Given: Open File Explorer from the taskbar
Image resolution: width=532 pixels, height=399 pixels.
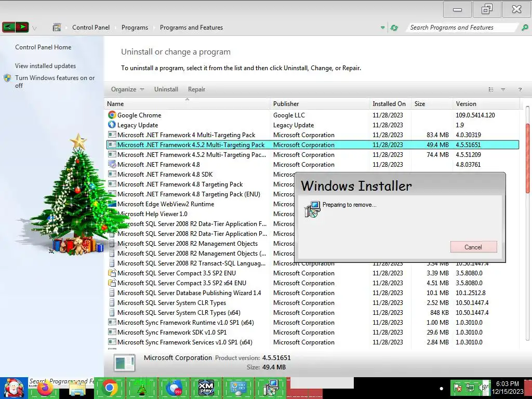Looking at the screenshot, I should coord(77,389).
